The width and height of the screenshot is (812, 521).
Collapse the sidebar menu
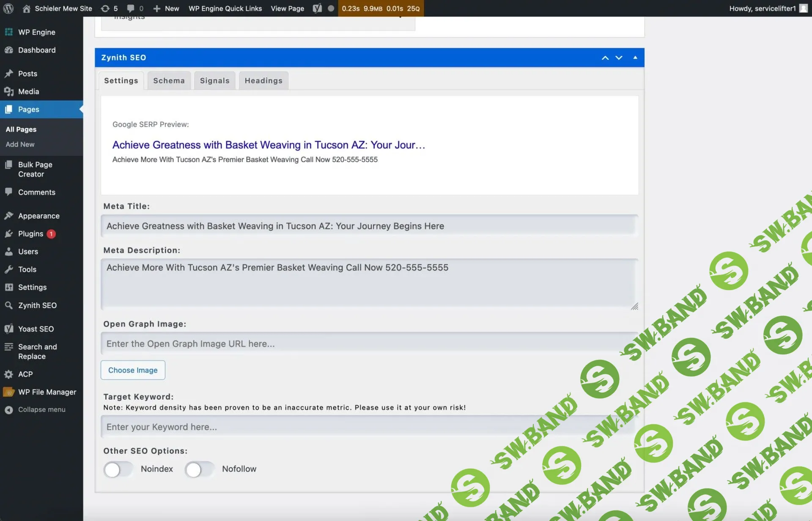(41, 409)
